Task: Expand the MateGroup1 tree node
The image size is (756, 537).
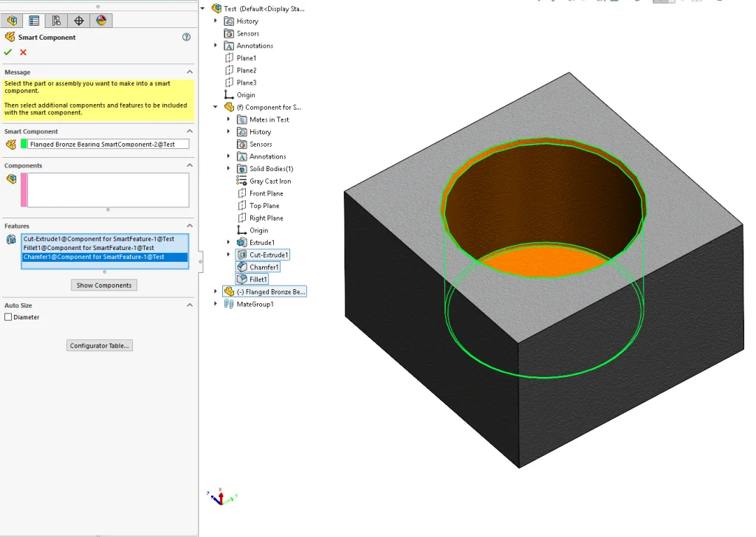Action: click(x=216, y=304)
